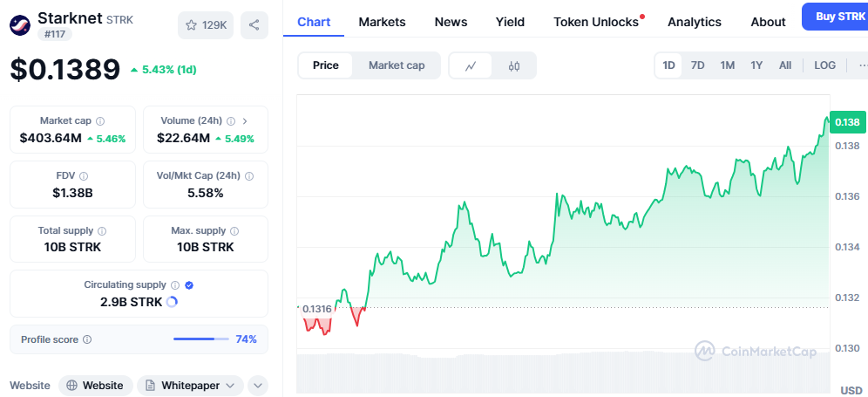Switch to Token Unlocks tab

(596, 22)
